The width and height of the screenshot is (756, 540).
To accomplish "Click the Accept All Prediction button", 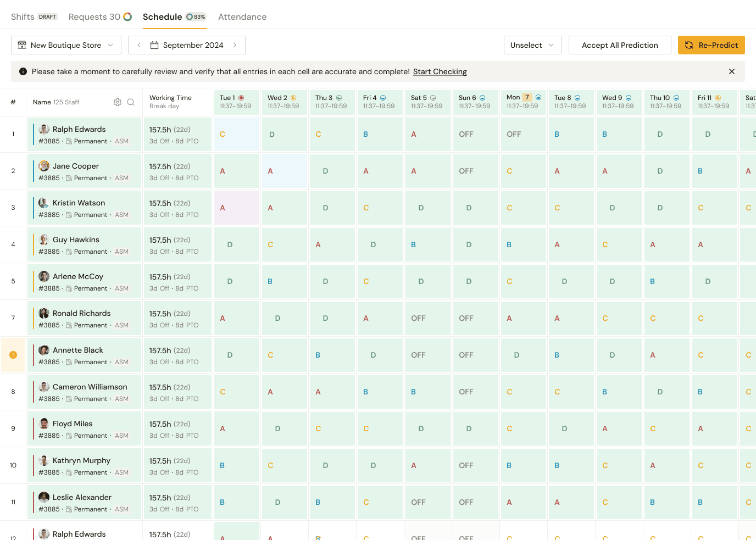I will click(x=620, y=45).
